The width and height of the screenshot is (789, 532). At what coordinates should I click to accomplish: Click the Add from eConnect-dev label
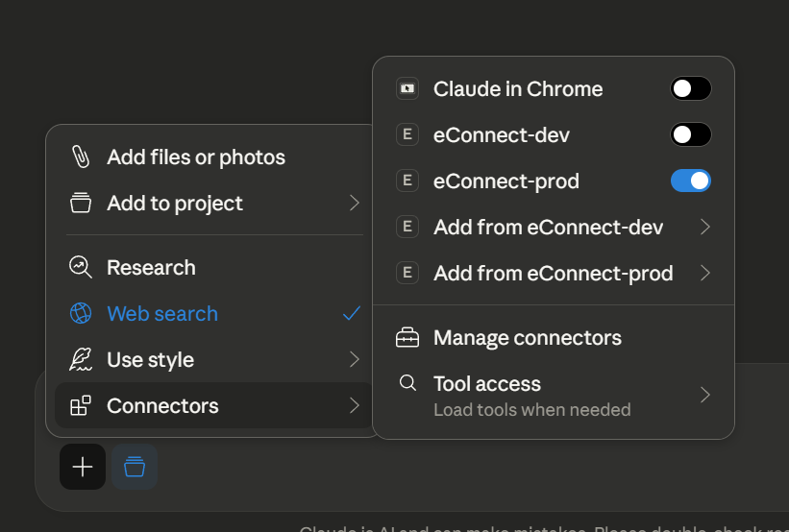tap(548, 228)
